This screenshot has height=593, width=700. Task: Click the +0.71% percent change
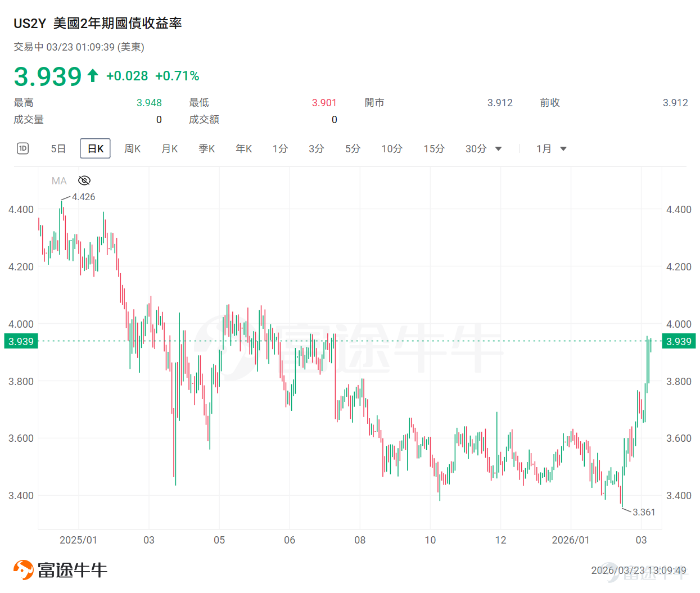[177, 76]
